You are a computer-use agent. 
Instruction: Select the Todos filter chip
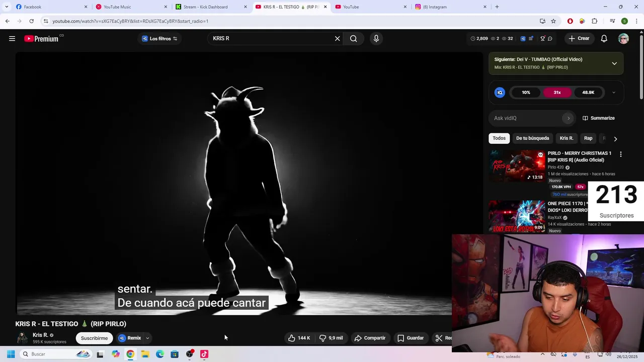coord(499,138)
